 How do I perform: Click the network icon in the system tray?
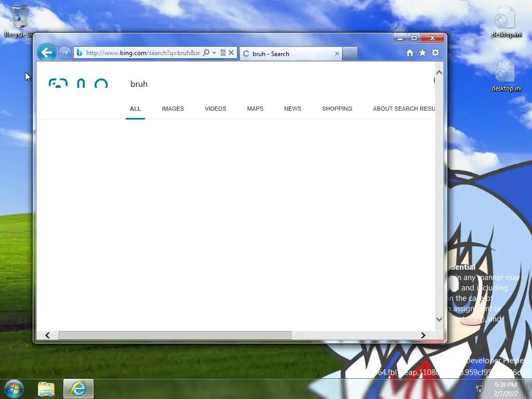tap(480, 389)
